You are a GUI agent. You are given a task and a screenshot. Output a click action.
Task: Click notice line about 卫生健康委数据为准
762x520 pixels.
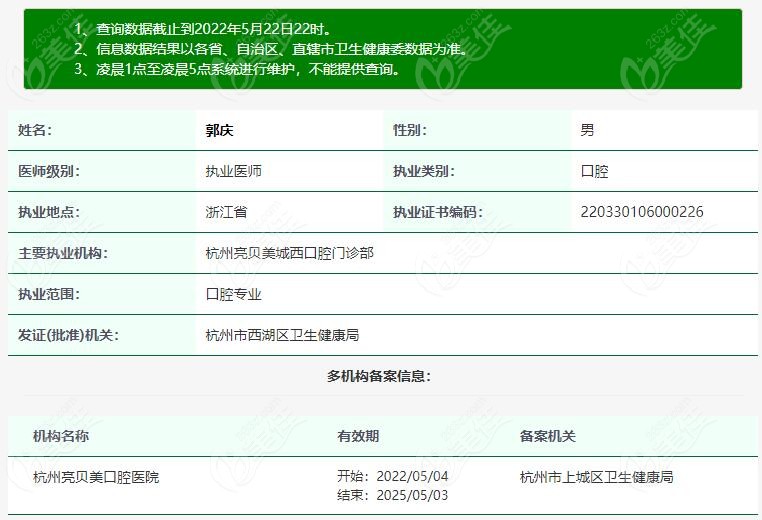click(272, 49)
